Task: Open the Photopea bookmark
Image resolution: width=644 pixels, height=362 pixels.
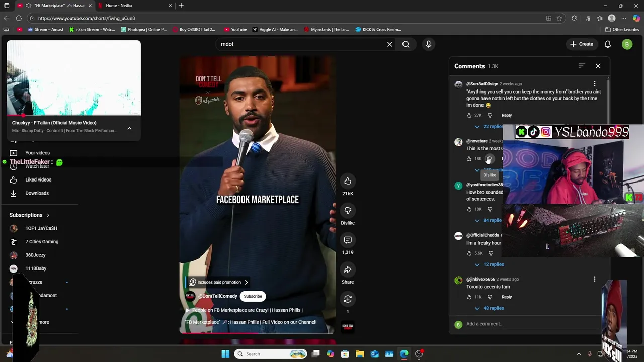Action: (x=143, y=29)
